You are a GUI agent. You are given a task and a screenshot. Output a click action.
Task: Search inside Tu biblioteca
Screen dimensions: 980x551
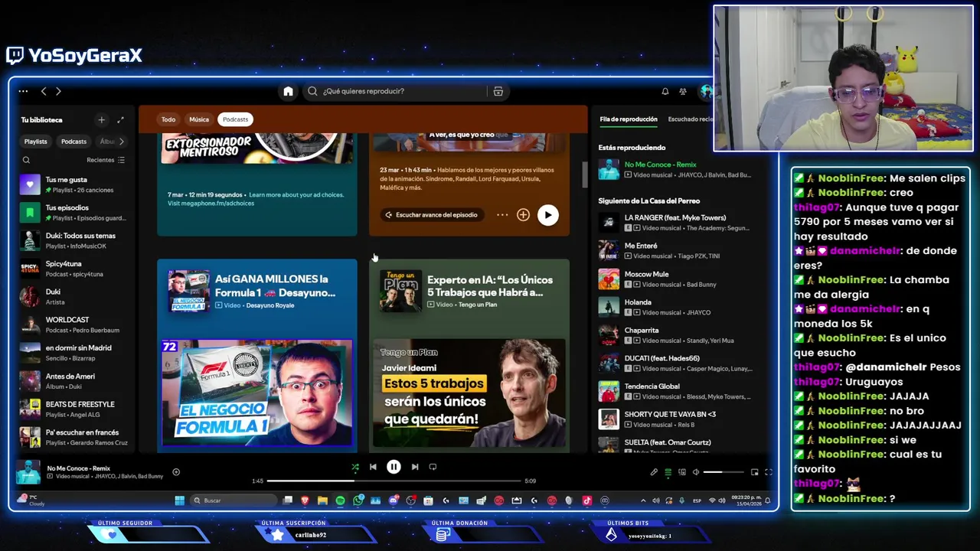coord(26,160)
